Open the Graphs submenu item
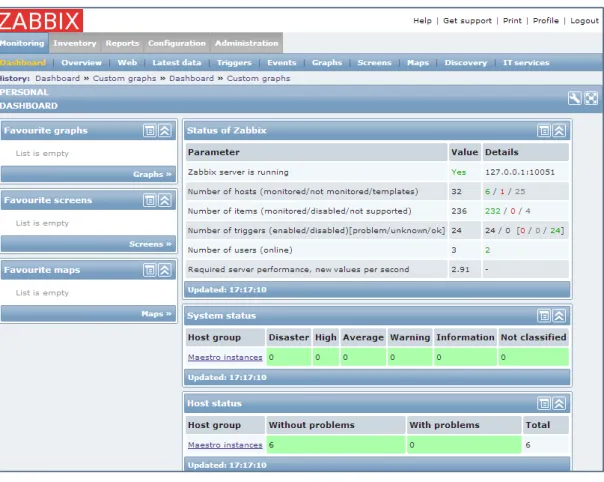 coord(327,62)
